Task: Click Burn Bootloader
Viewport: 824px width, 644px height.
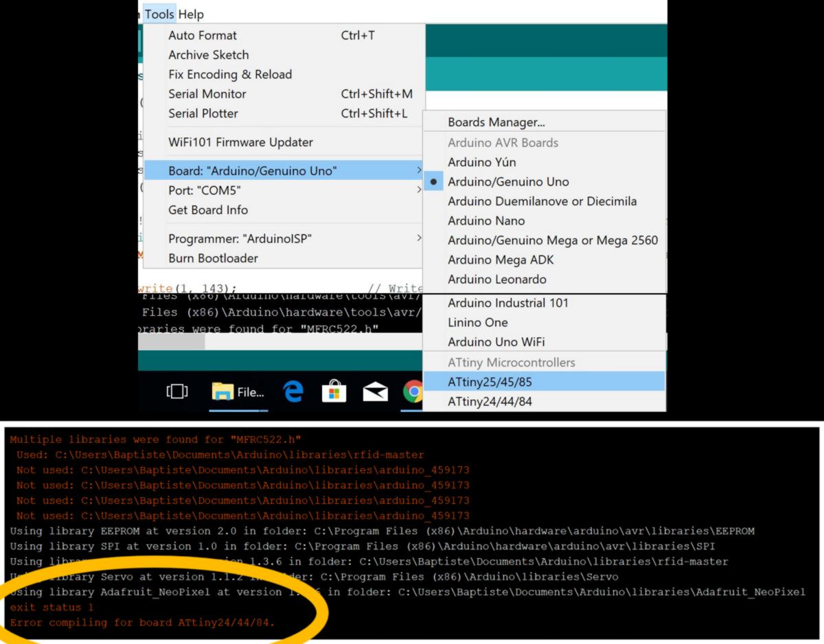Action: (284, 258)
